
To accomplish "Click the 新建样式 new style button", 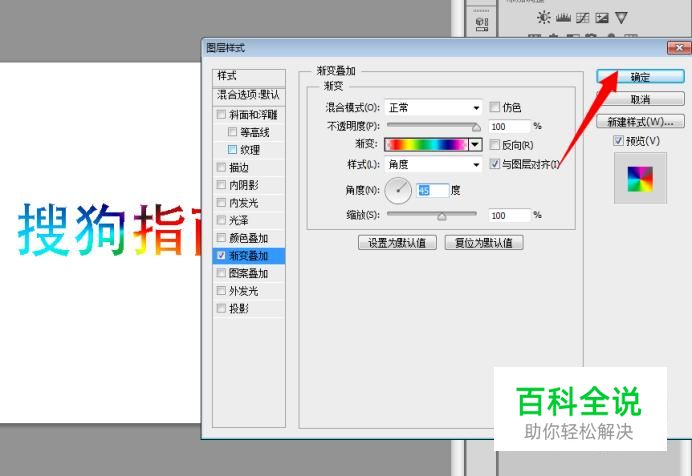I will click(x=640, y=121).
